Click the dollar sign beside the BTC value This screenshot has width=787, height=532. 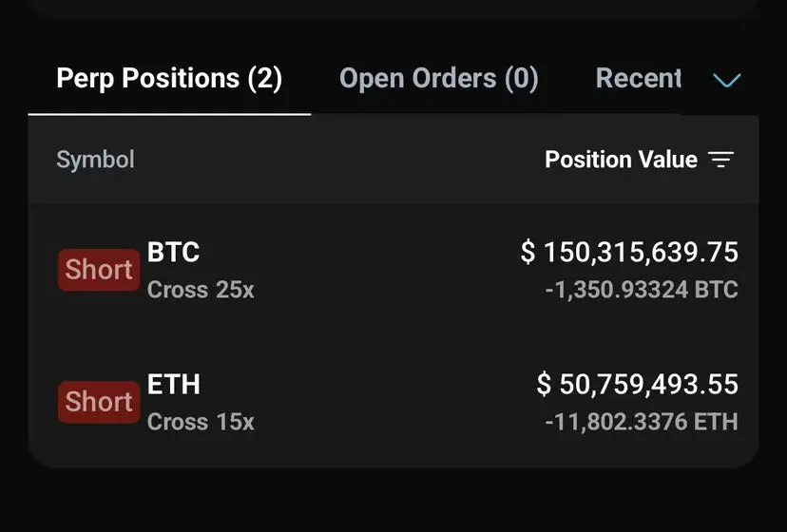[528, 252]
